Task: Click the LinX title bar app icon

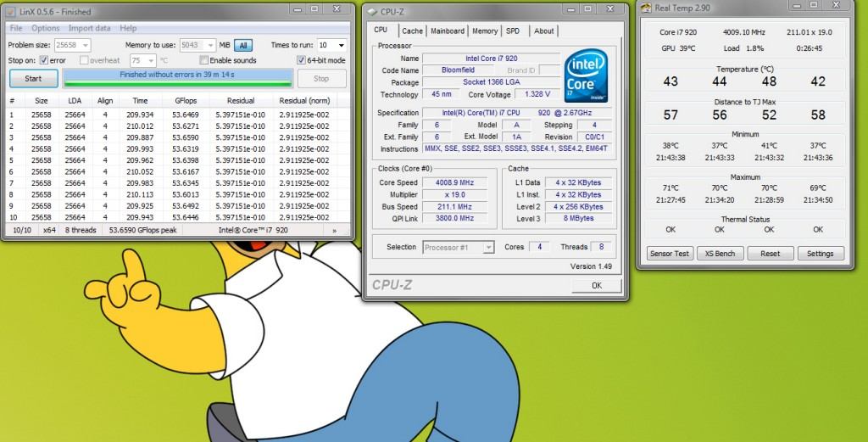Action: tap(10, 12)
